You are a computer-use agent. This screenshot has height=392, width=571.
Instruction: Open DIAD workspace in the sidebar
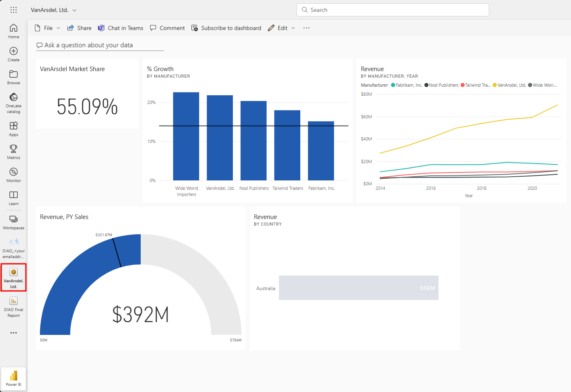pyautogui.click(x=14, y=248)
